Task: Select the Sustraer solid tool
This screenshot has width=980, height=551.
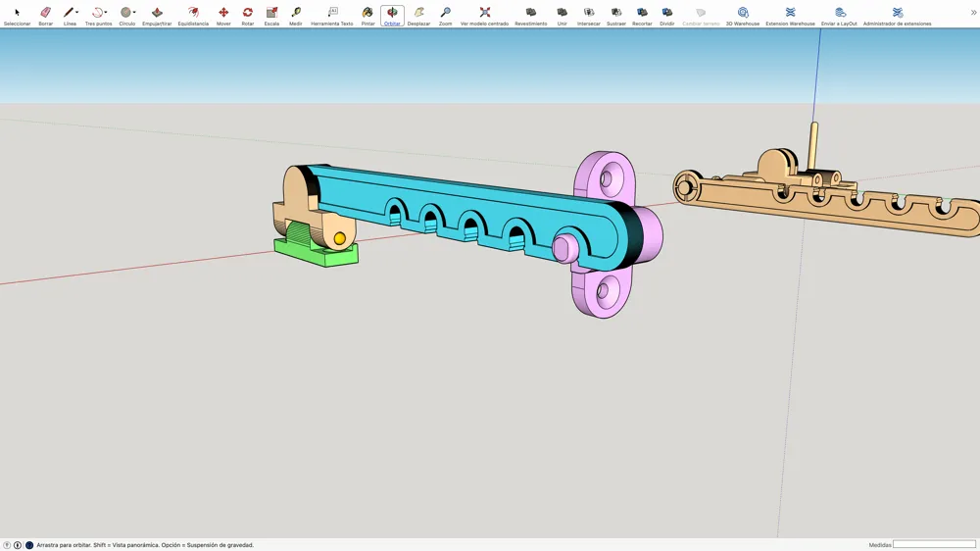Action: tap(615, 15)
